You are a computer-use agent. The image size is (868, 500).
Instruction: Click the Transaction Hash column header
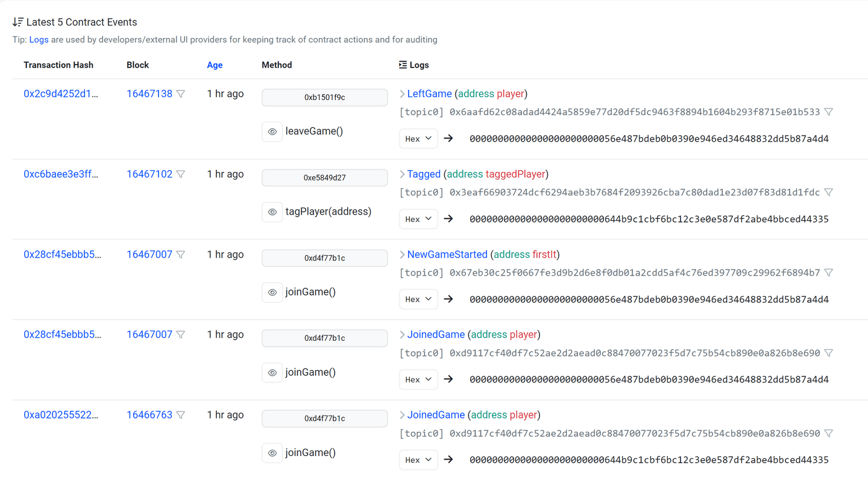point(58,65)
